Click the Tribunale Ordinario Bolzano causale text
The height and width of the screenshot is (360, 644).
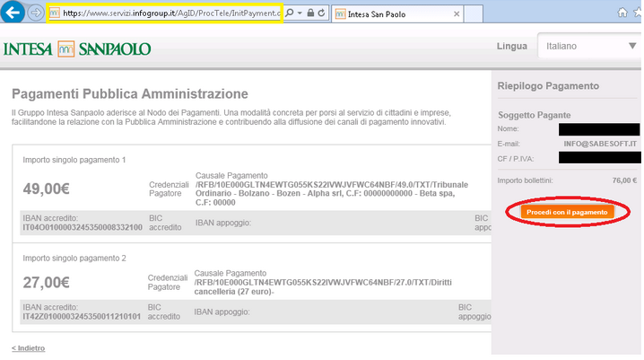pos(332,194)
